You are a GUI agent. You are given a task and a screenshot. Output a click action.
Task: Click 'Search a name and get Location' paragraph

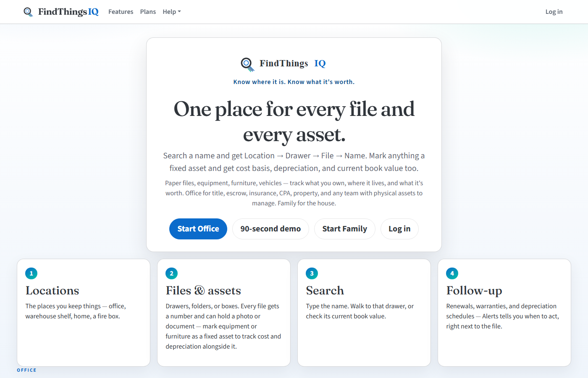click(294, 162)
